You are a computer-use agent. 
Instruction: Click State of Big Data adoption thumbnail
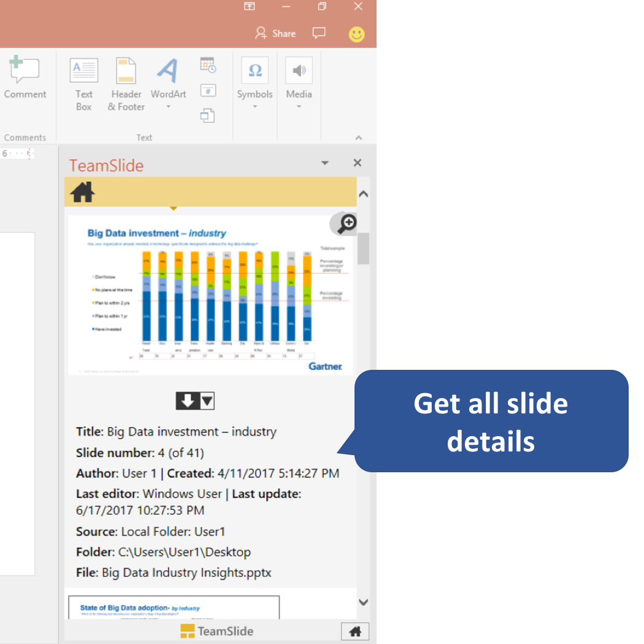174,607
